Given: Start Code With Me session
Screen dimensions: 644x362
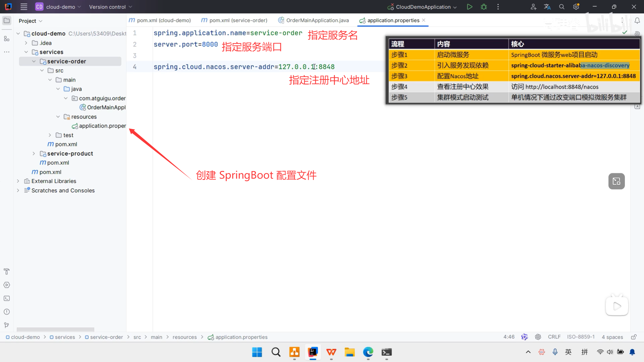Looking at the screenshot, I should 533,7.
